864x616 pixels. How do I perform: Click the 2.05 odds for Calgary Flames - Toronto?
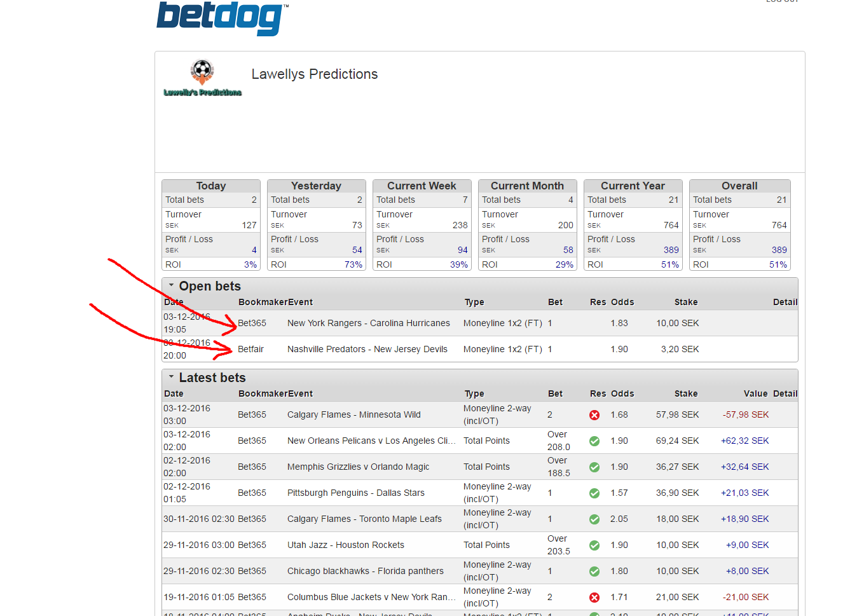click(619, 519)
